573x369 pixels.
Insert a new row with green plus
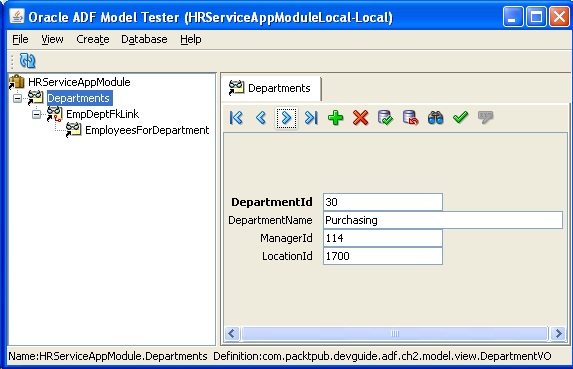point(335,118)
